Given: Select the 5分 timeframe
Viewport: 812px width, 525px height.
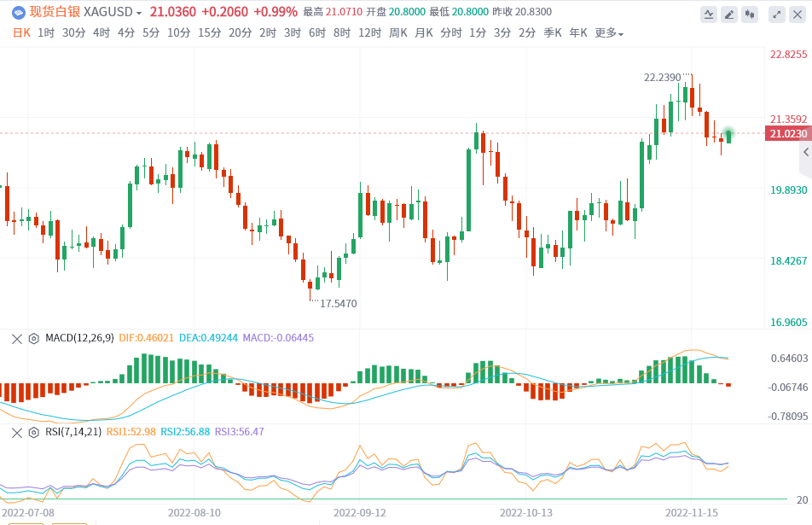Looking at the screenshot, I should [x=151, y=33].
